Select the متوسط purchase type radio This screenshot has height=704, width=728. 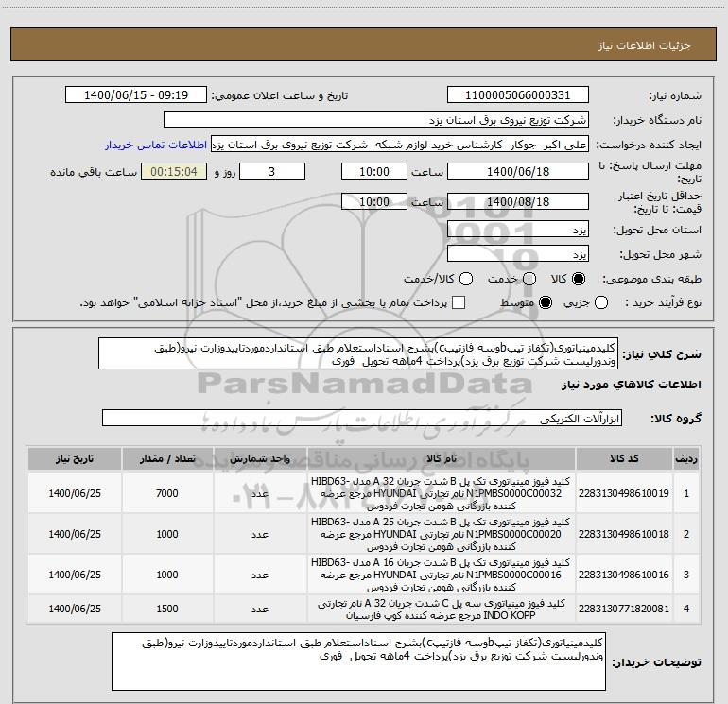pyautogui.click(x=546, y=302)
